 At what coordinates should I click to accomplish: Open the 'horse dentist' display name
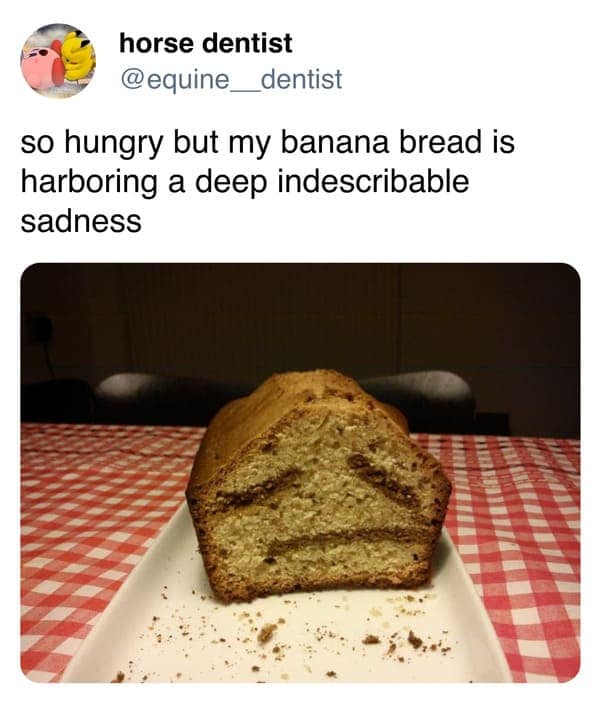click(206, 43)
